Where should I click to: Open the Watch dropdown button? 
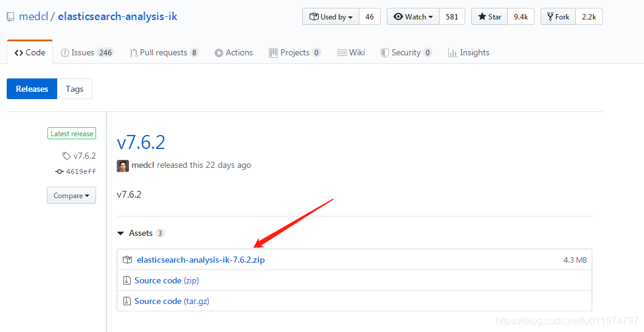click(413, 17)
